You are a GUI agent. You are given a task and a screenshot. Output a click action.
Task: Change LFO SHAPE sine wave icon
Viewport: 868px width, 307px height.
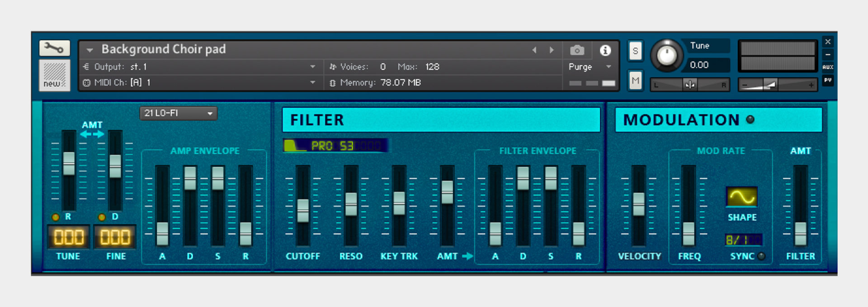pyautogui.click(x=742, y=197)
